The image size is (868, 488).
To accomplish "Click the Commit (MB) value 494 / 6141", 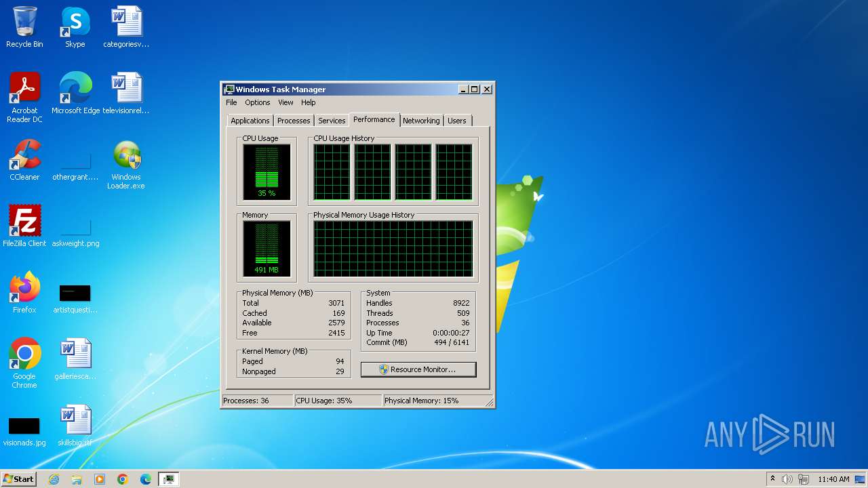I will (452, 342).
